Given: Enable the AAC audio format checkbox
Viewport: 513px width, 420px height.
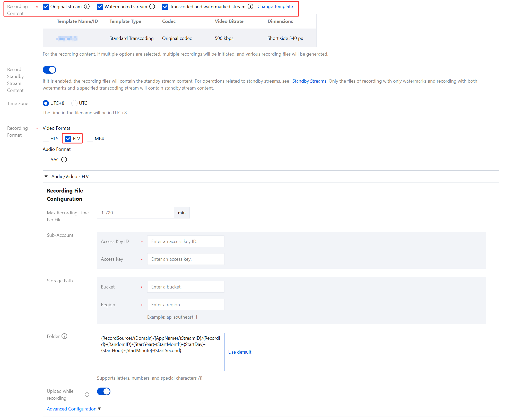Looking at the screenshot, I should pos(46,160).
